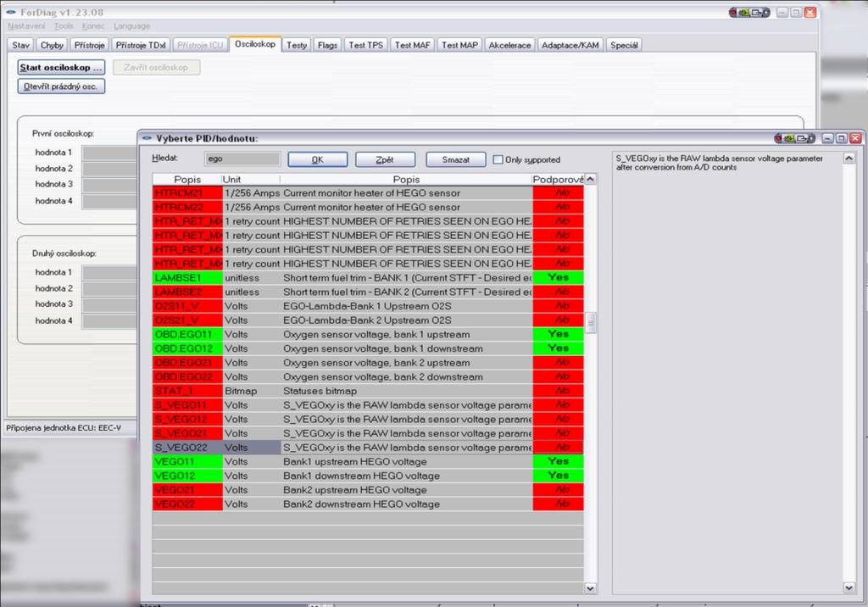Open the Nastavení menu

(26, 26)
